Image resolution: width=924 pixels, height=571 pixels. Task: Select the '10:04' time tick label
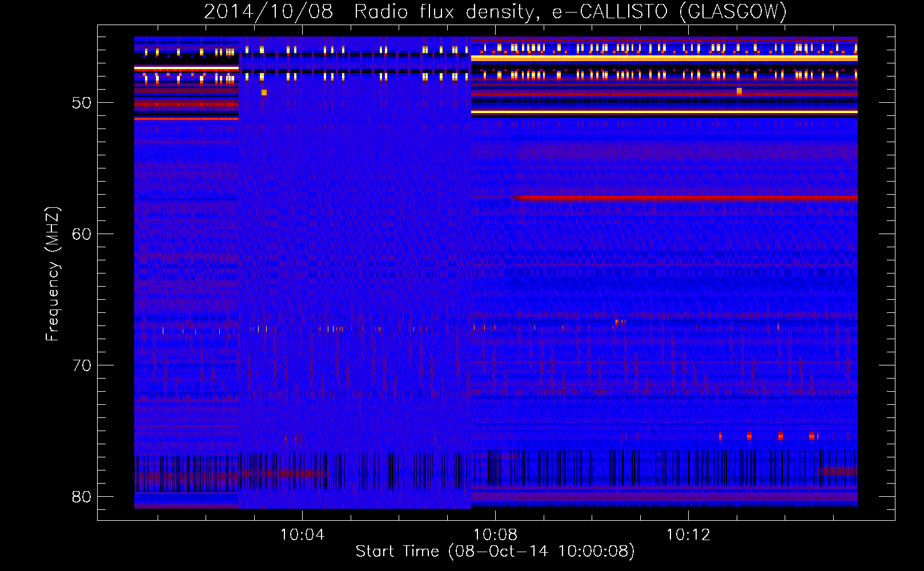(x=302, y=535)
